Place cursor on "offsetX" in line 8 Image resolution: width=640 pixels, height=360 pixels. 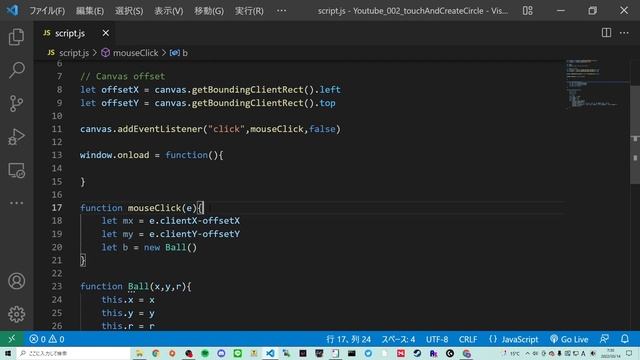[120, 90]
